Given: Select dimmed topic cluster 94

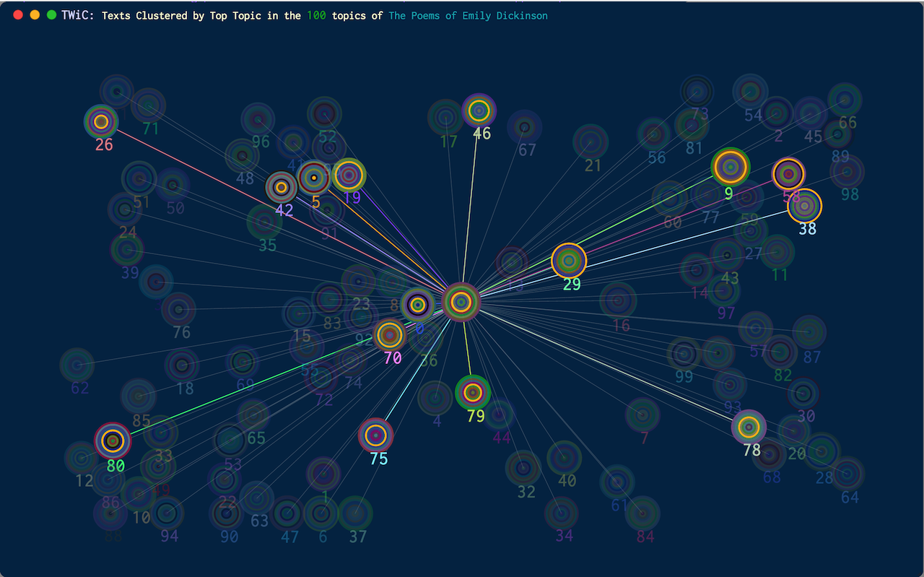Looking at the screenshot, I should 167,514.
